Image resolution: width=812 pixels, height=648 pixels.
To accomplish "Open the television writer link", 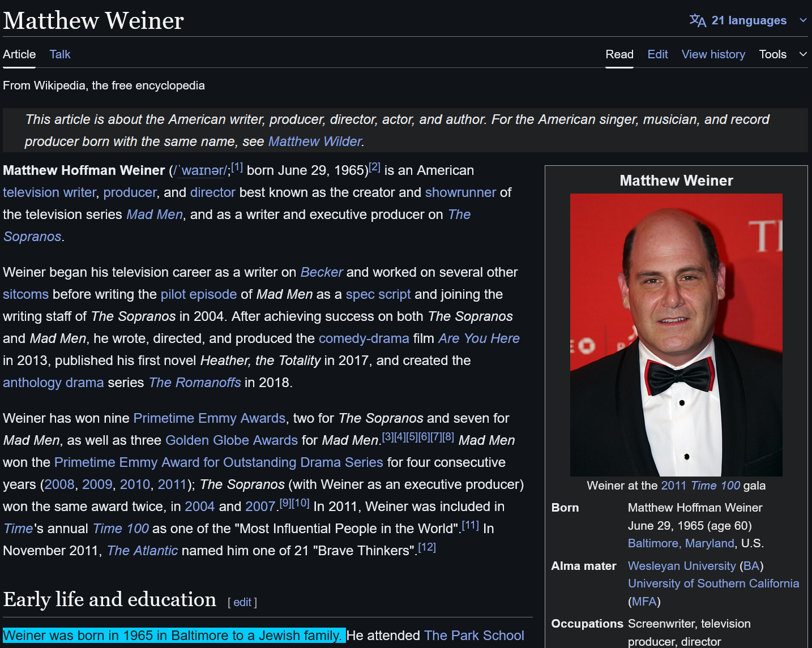I will 49,192.
